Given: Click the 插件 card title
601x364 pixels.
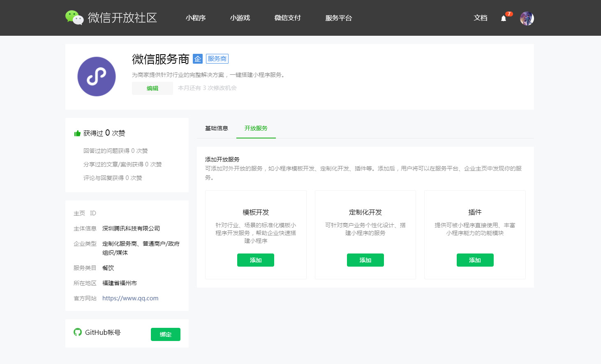Looking at the screenshot, I should (475, 212).
